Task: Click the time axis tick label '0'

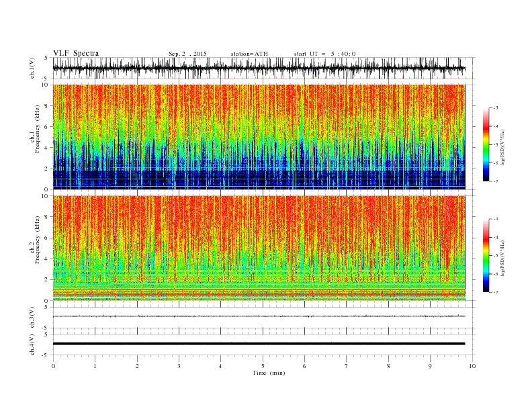Action: pyautogui.click(x=53, y=366)
